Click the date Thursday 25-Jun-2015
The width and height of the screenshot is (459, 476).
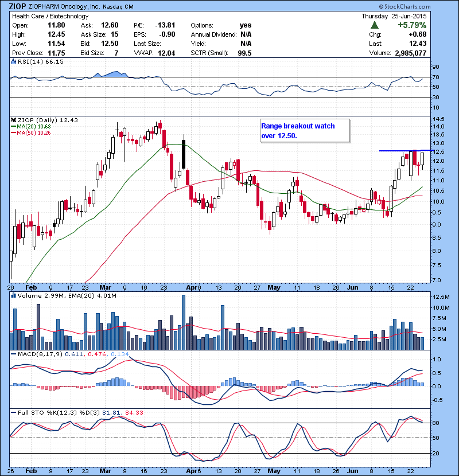click(x=394, y=16)
